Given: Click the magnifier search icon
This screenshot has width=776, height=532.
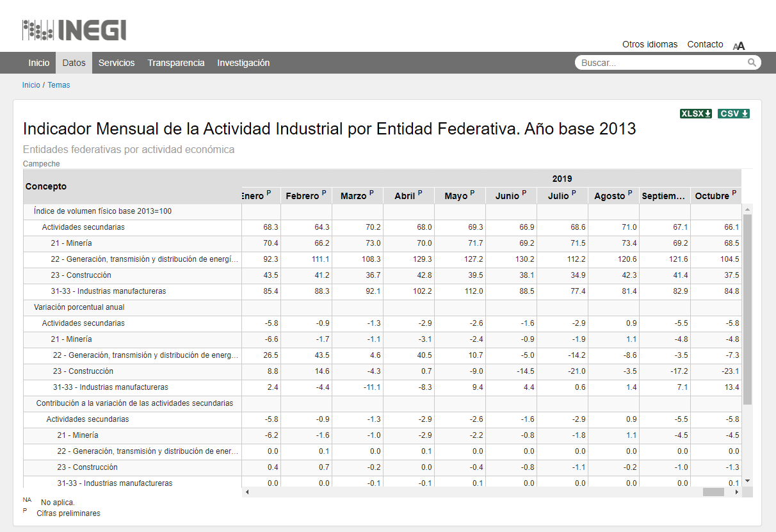Looking at the screenshot, I should pos(752,63).
